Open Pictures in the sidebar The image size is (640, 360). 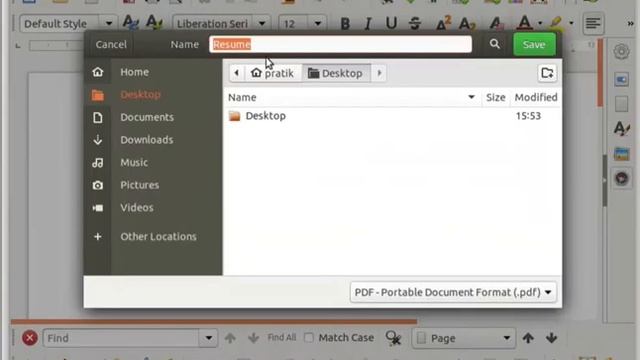point(140,185)
